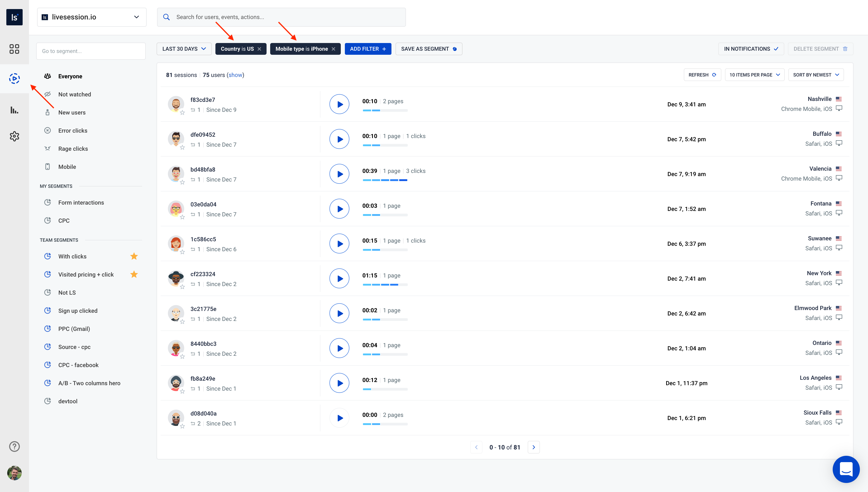Click the Add Filter button
This screenshot has height=492, width=868.
pos(367,48)
